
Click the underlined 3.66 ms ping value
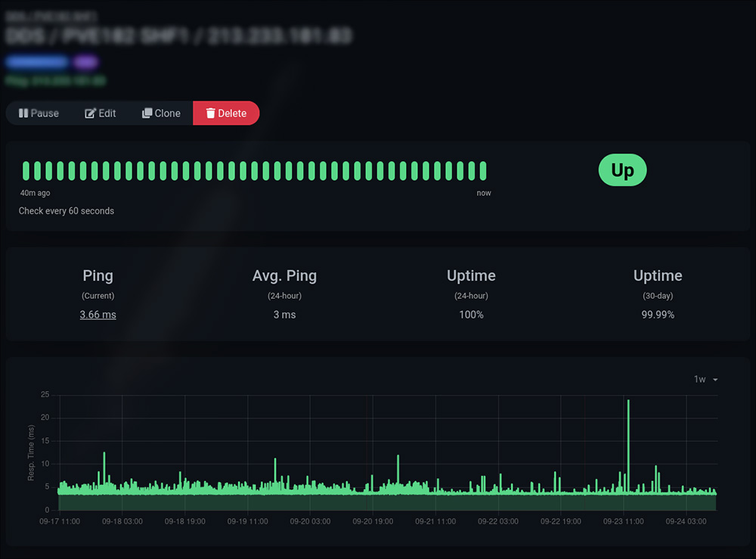click(98, 314)
